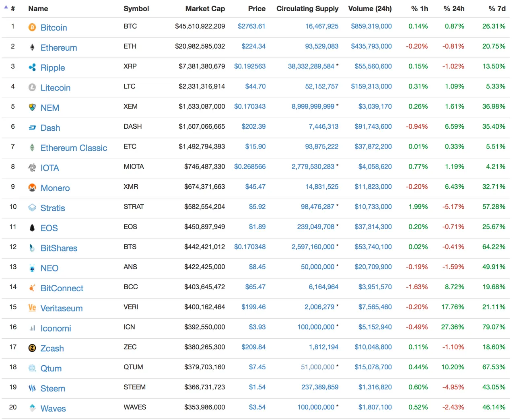Sort by the Price column header
Image resolution: width=515 pixels, height=420 pixels.
click(x=257, y=8)
